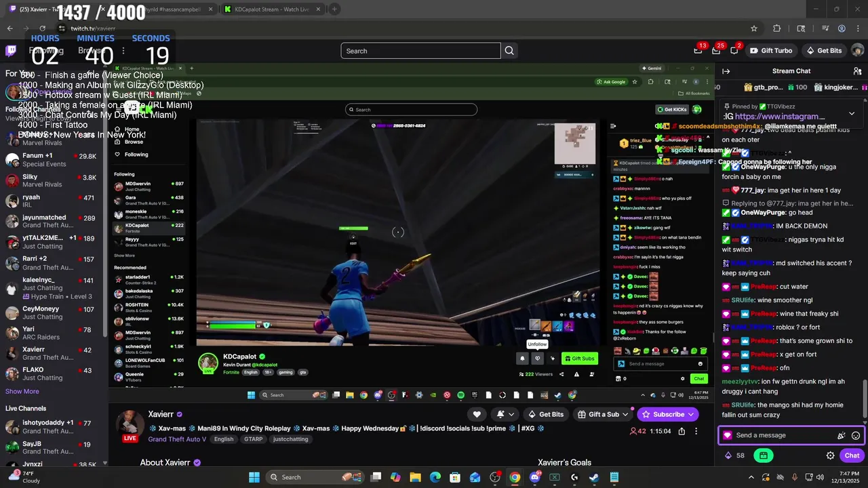The image size is (868, 488).
Task: Expand Show More in Kick sidebar
Action: [124, 256]
